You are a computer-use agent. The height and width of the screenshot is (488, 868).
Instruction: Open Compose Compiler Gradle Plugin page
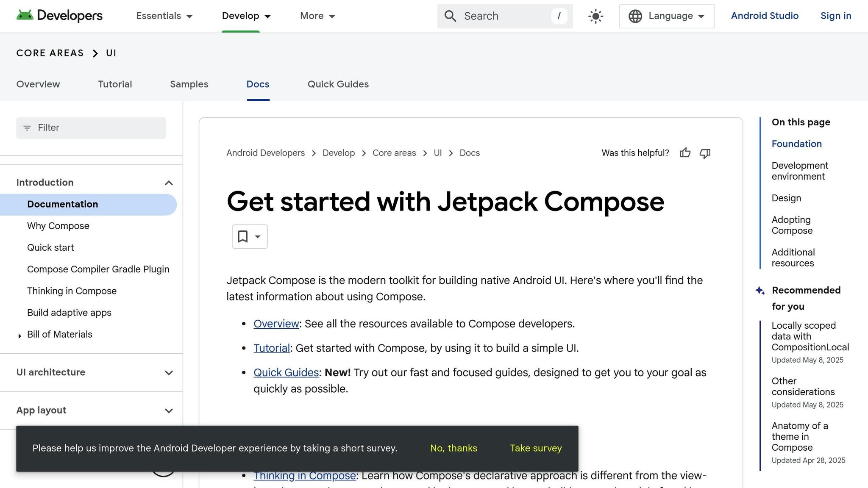(98, 269)
